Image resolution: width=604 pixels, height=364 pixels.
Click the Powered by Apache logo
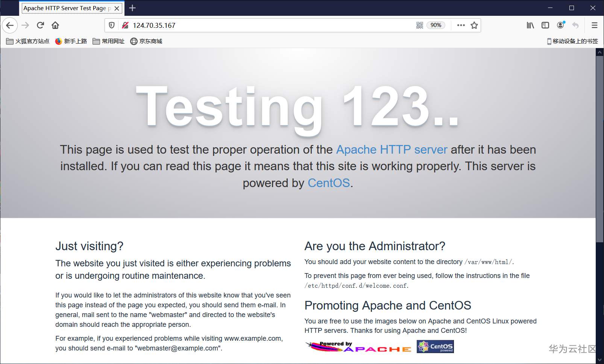pyautogui.click(x=358, y=347)
